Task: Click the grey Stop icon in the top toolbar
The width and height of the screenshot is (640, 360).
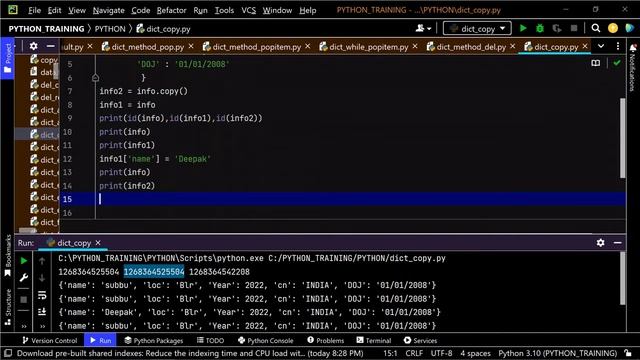Action: [x=573, y=29]
